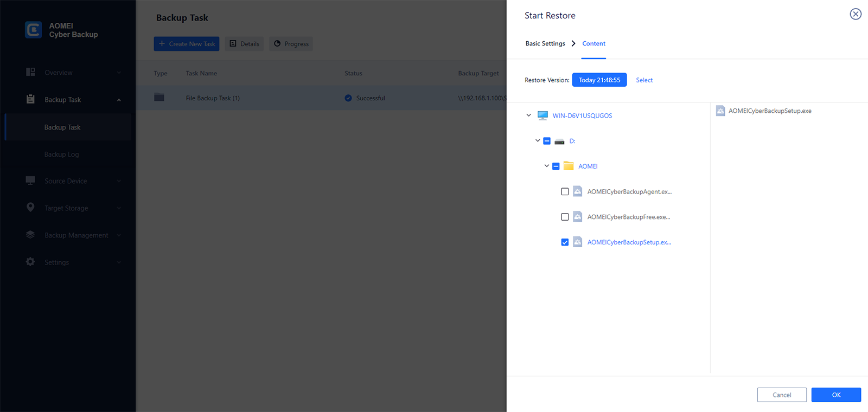Expand the Overview sidebar section chevron
868x412 pixels.
[119, 73]
